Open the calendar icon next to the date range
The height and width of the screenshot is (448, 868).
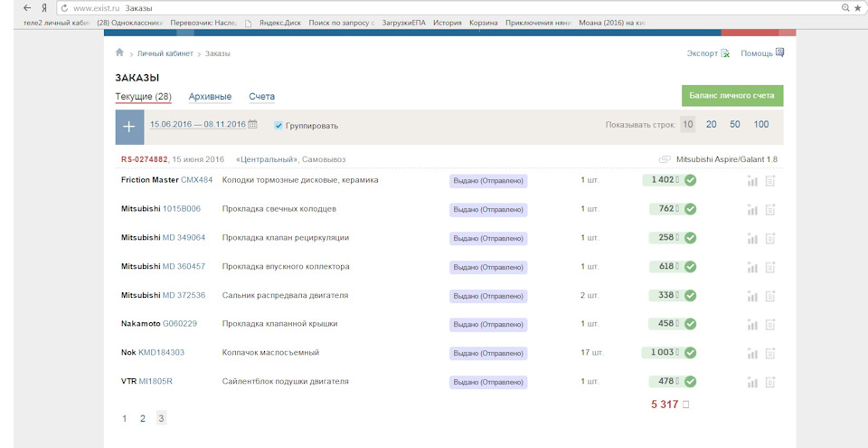(x=252, y=124)
